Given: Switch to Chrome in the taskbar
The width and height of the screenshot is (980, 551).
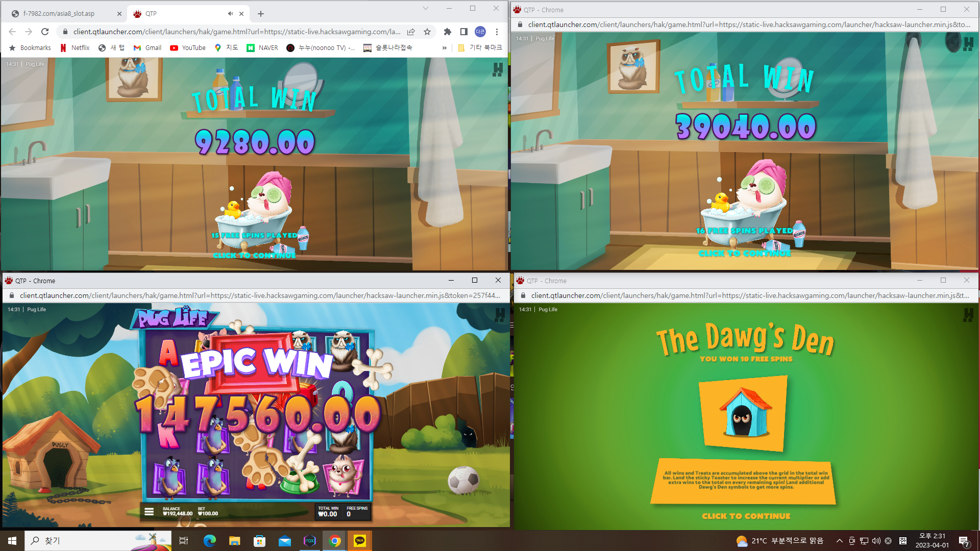Looking at the screenshot, I should (335, 541).
